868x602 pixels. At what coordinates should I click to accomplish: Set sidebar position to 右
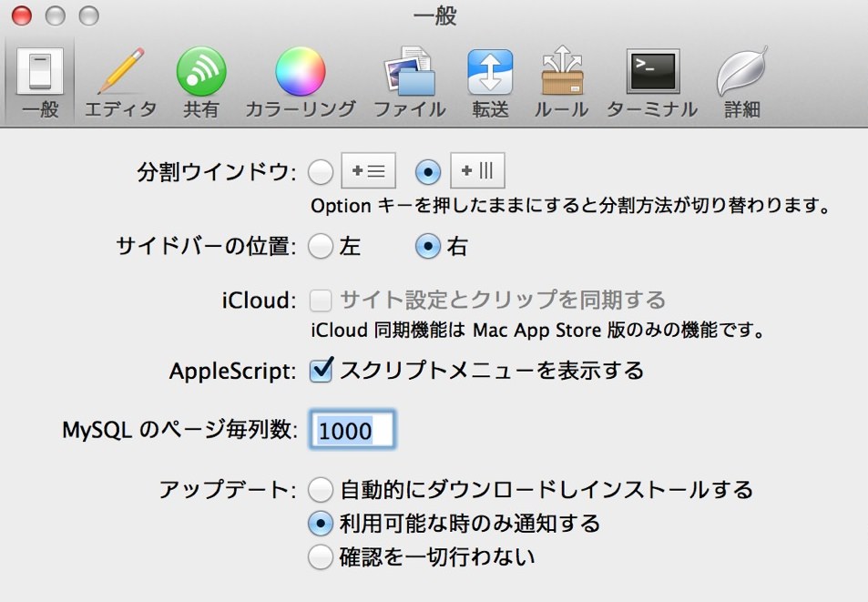pos(428,246)
